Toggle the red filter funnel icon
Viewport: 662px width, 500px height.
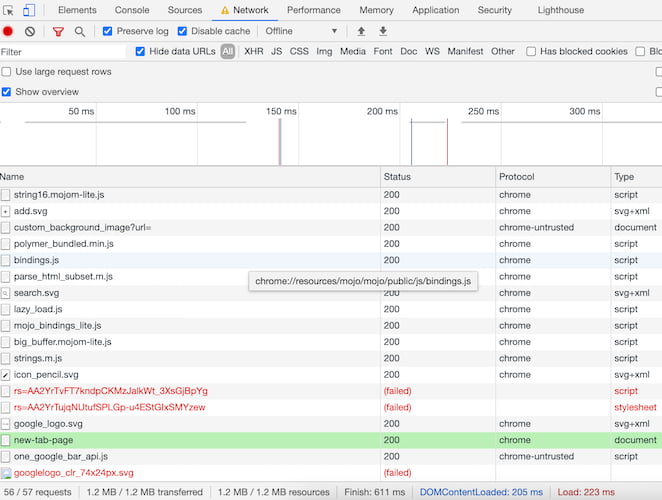click(58, 31)
